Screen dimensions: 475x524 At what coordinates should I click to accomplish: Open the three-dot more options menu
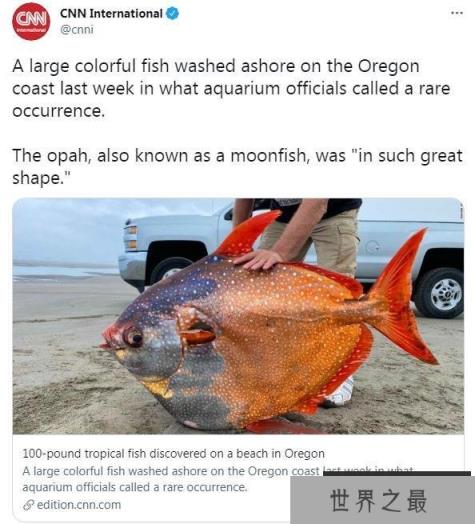tap(457, 13)
